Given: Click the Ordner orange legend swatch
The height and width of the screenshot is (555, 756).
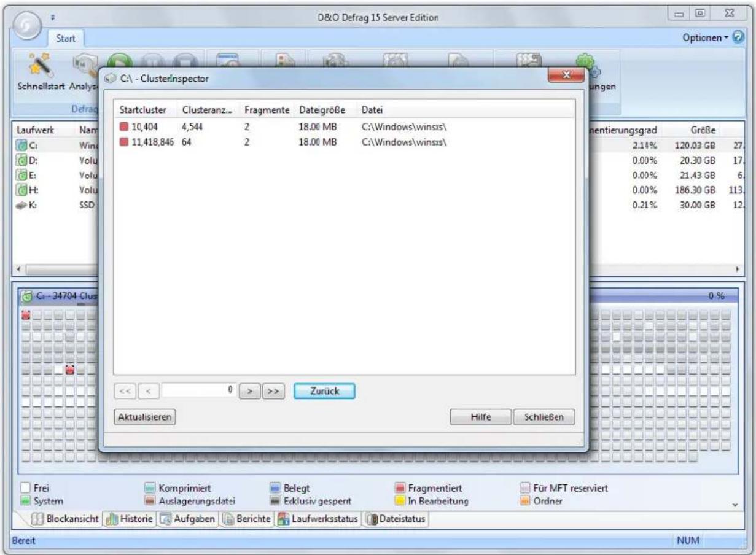Looking at the screenshot, I should 525,502.
